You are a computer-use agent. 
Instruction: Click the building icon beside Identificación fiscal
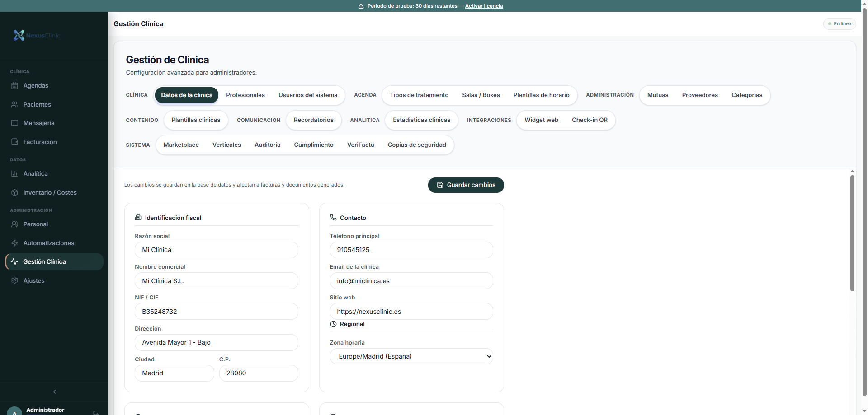138,218
